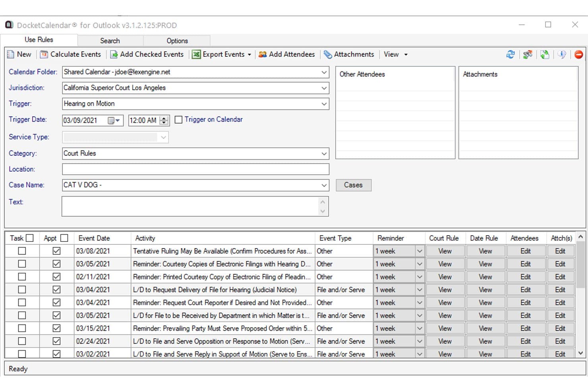Click the Reminder column header

[x=399, y=238]
